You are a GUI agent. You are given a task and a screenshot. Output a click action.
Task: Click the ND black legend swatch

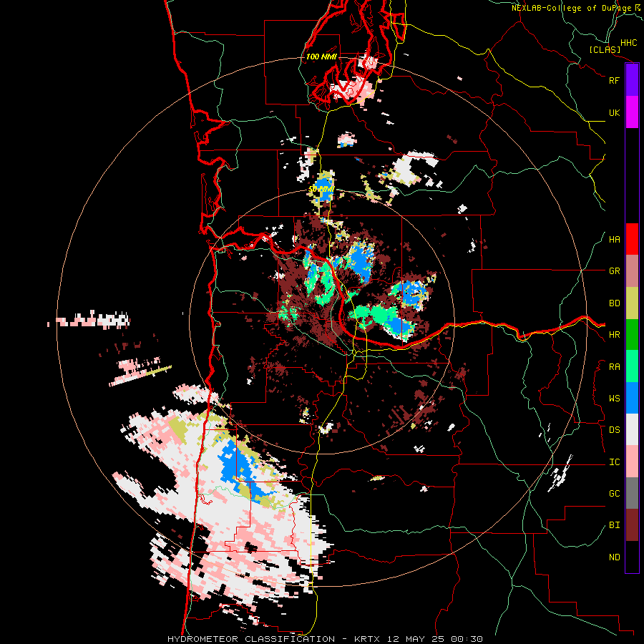click(632, 557)
